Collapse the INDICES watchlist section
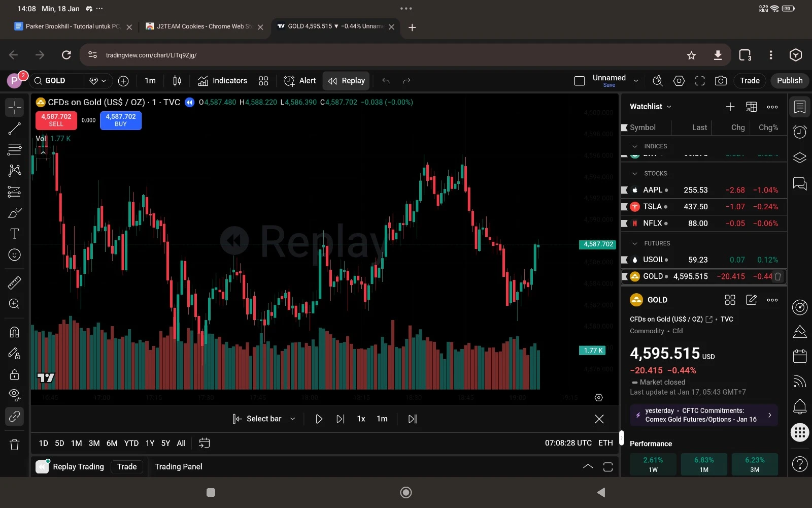 click(x=635, y=146)
